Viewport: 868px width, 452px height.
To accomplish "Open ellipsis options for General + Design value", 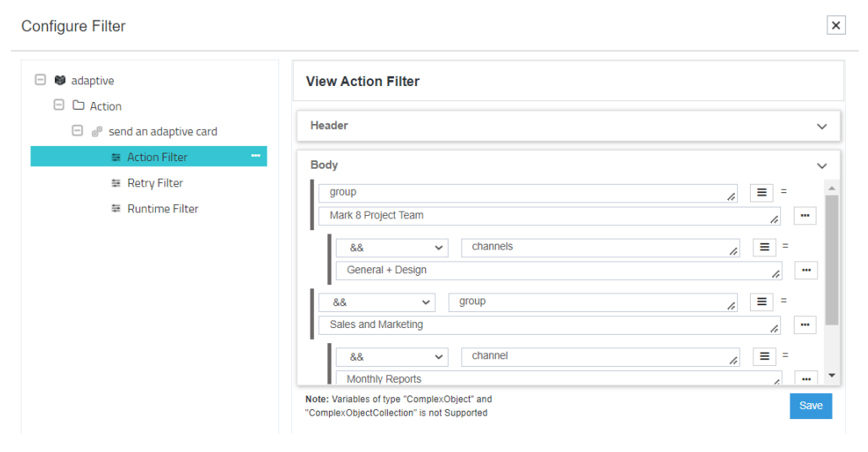I will click(806, 271).
